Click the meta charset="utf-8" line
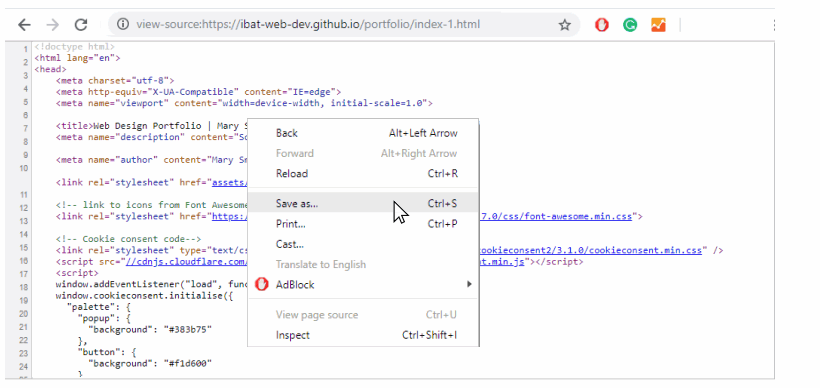The width and height of the screenshot is (820, 388). [x=115, y=81]
